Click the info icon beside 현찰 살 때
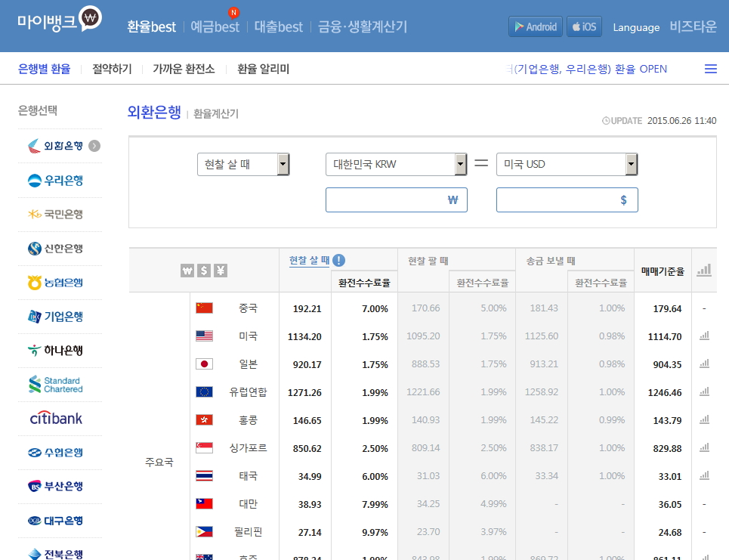The image size is (729, 560). (x=338, y=260)
